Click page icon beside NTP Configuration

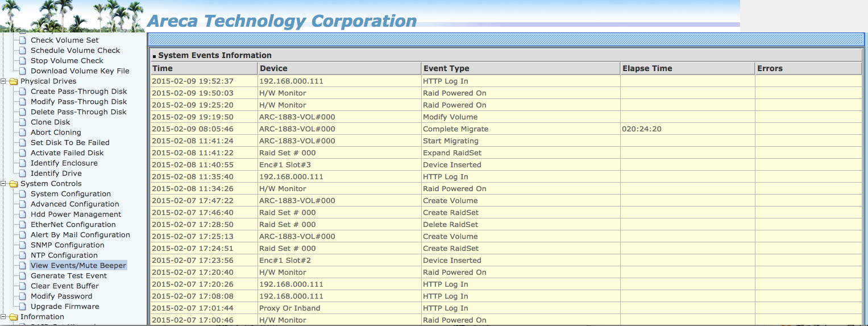(23, 255)
